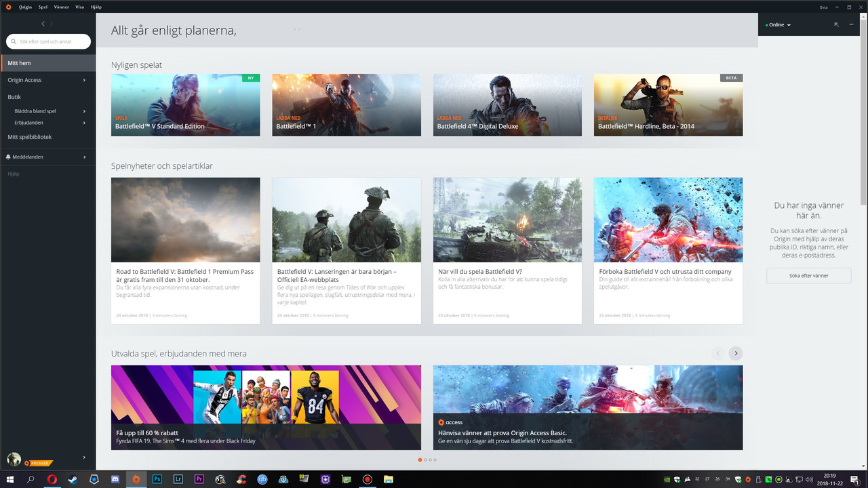Open File Explorer from the taskbar

[389, 479]
